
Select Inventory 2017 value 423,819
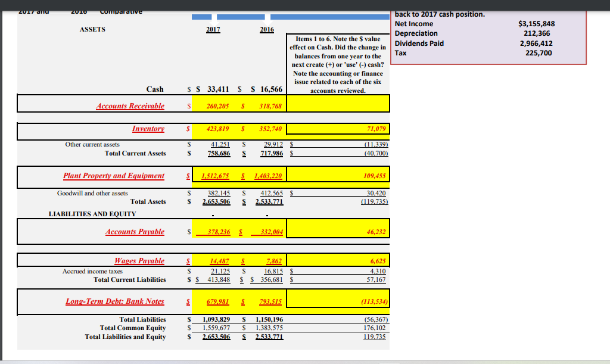[x=217, y=129]
